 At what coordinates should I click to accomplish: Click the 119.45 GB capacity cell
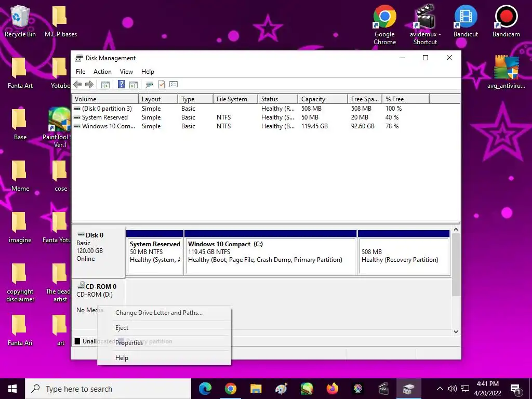point(314,126)
